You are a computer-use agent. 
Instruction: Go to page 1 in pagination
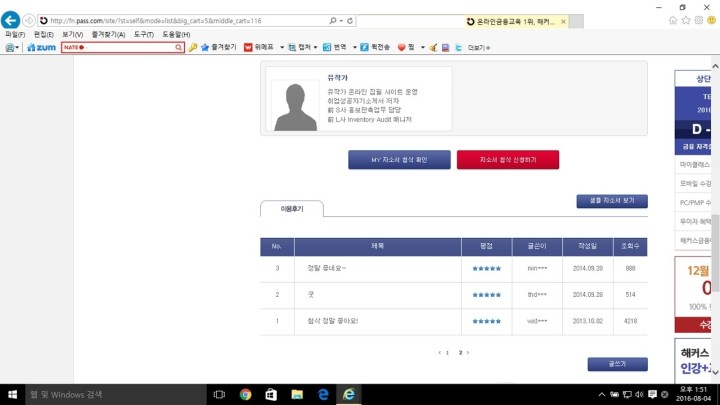(x=447, y=353)
